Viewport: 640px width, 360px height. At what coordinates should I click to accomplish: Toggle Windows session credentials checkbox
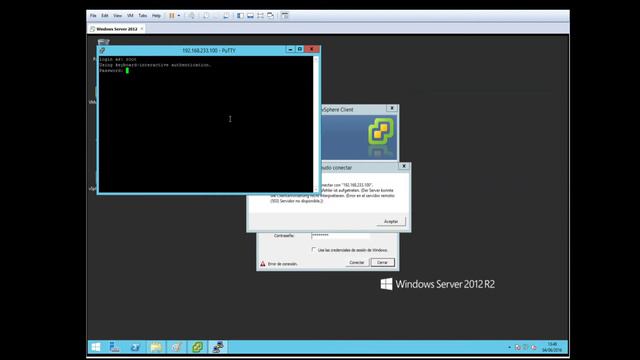coord(313,249)
